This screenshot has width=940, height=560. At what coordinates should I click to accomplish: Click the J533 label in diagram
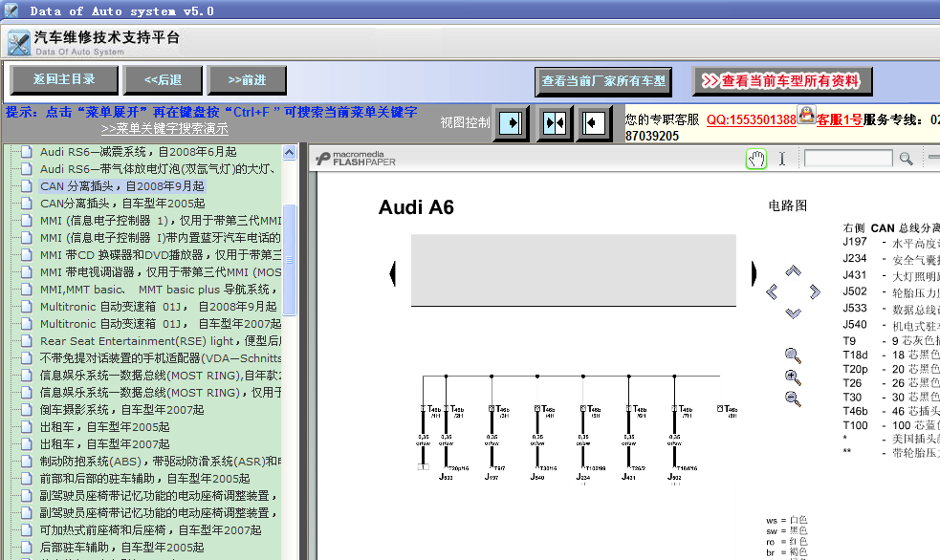tap(446, 477)
